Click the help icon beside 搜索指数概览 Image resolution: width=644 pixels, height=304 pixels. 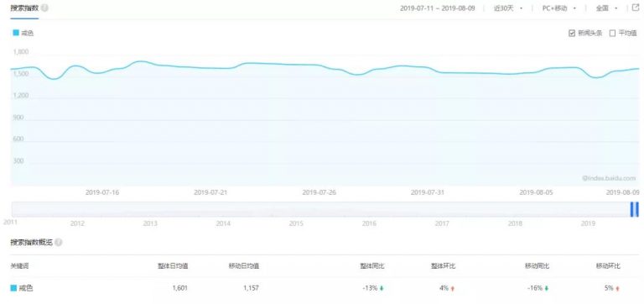click(59, 243)
